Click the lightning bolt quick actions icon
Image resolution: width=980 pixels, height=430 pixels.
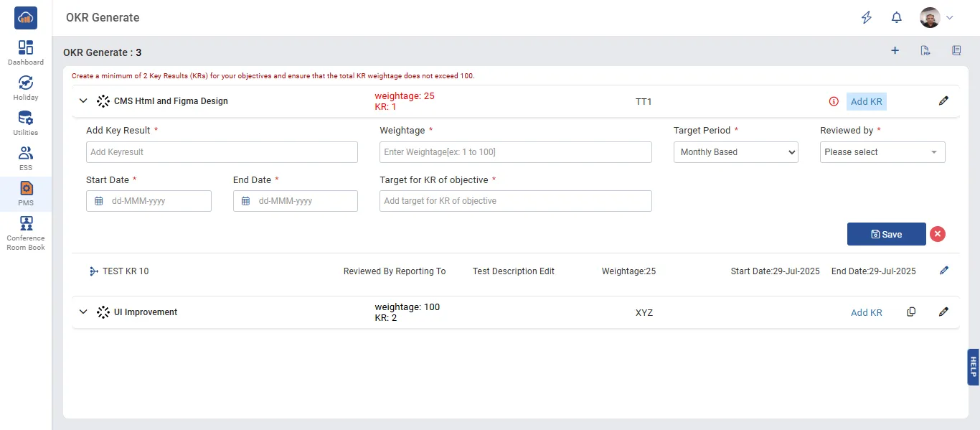[x=867, y=18]
